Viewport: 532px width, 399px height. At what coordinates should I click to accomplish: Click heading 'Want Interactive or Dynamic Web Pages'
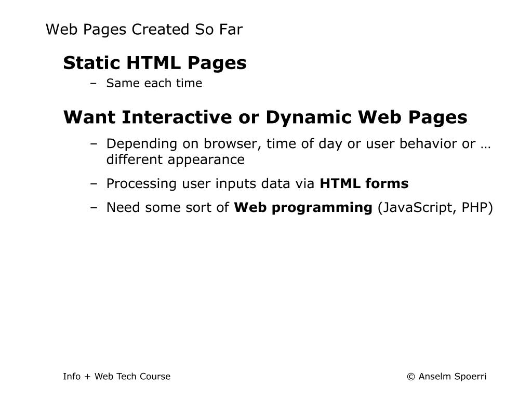click(265, 117)
